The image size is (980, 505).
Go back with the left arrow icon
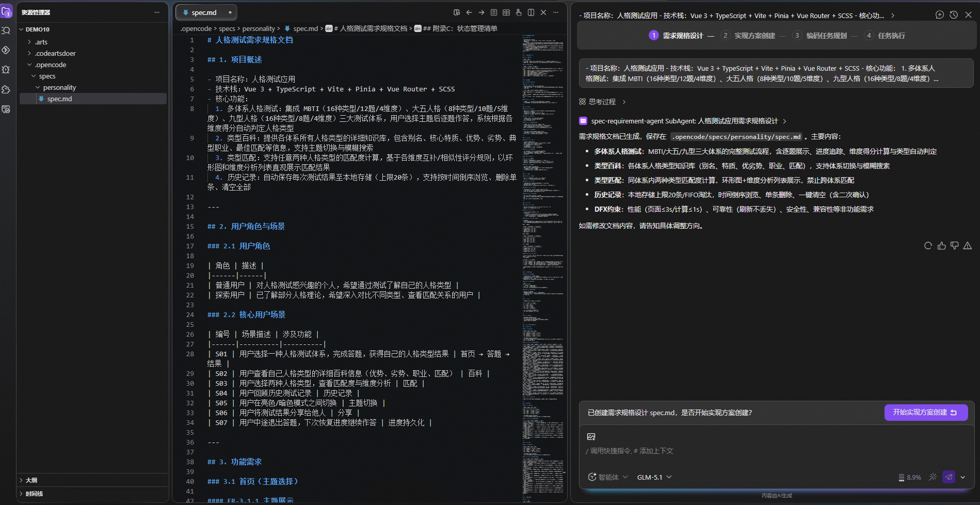coord(469,12)
